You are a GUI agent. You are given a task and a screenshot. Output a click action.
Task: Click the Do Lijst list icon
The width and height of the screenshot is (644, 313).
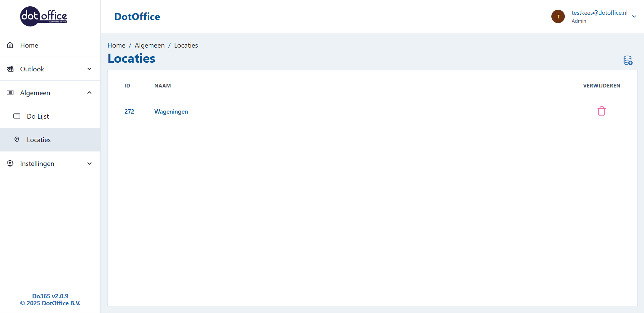(17, 116)
